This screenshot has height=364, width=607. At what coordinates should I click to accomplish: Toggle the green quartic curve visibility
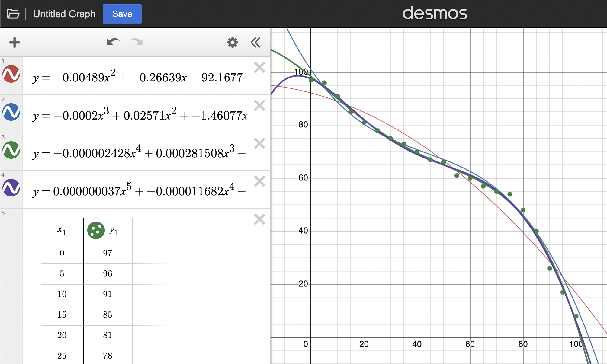tap(11, 150)
